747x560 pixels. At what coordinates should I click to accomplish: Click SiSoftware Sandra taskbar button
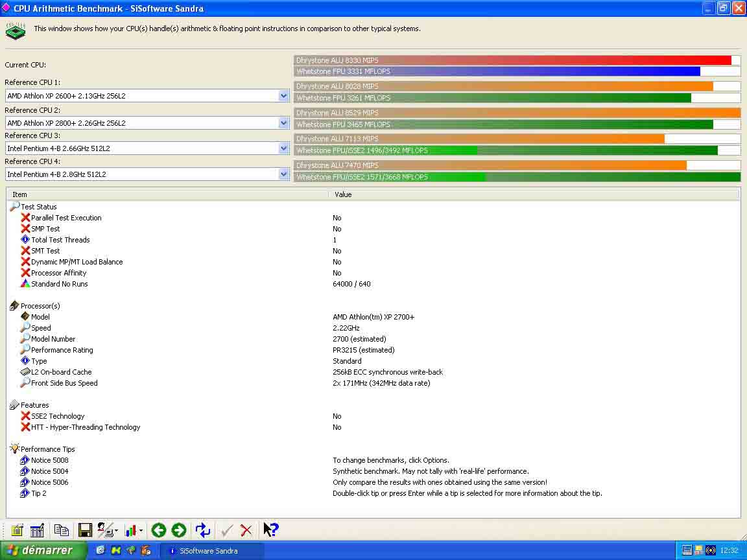[207, 551]
